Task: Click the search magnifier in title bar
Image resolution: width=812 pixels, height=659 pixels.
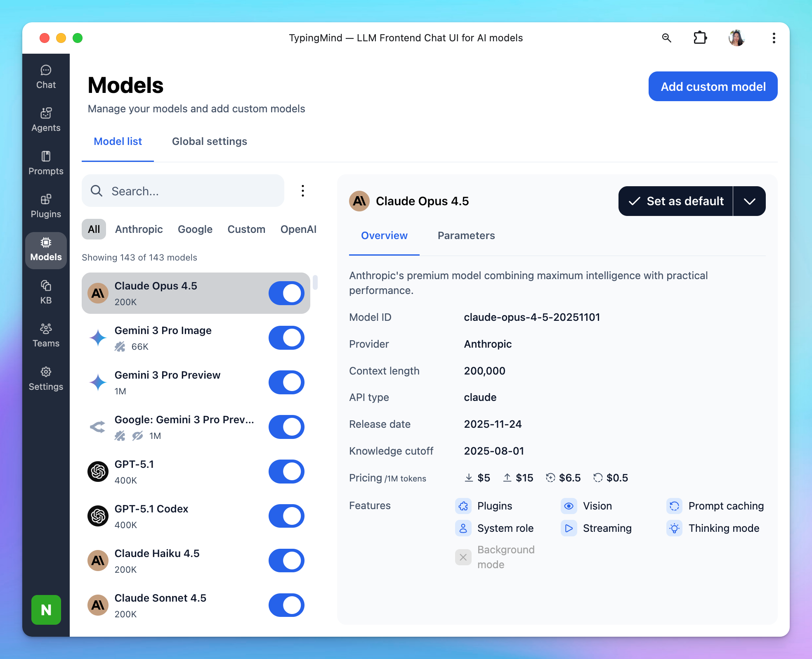Action: 666,38
